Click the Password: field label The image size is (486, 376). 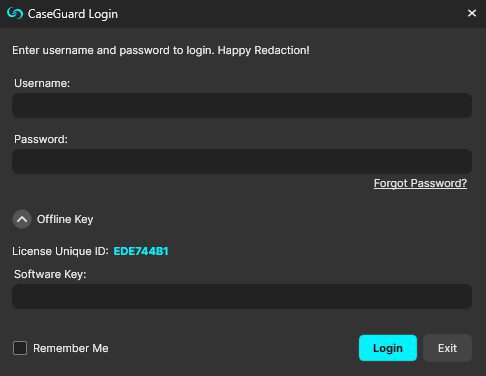point(41,139)
